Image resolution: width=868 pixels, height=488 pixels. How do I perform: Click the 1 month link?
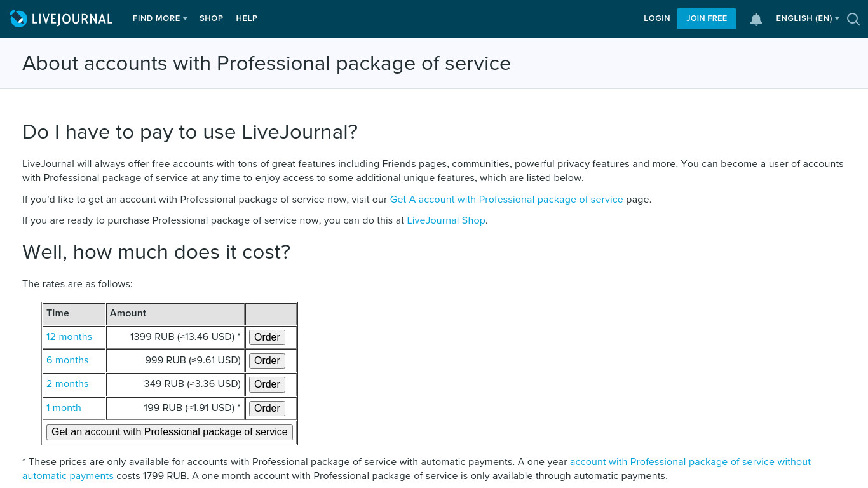[x=64, y=408]
